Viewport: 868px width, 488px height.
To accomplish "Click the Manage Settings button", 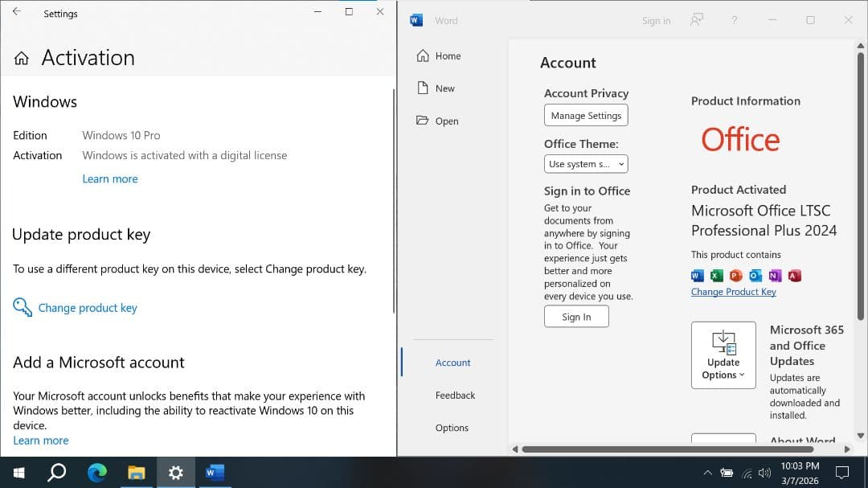I will click(x=586, y=116).
